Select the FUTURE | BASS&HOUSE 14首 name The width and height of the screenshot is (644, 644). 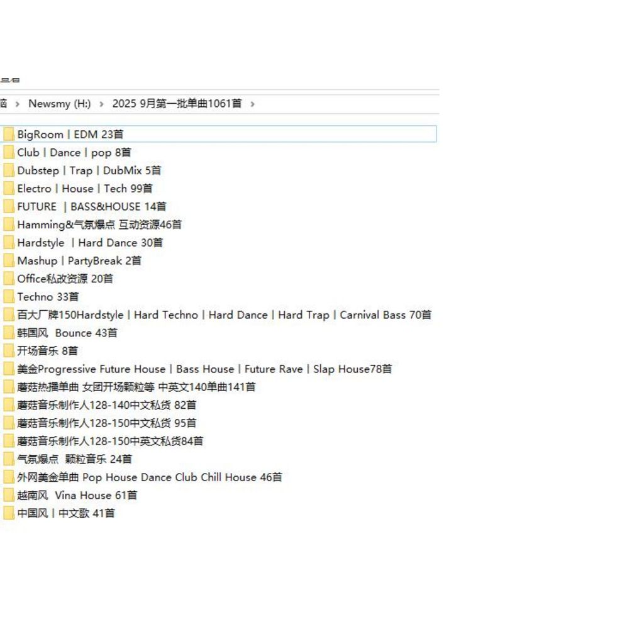(x=92, y=207)
